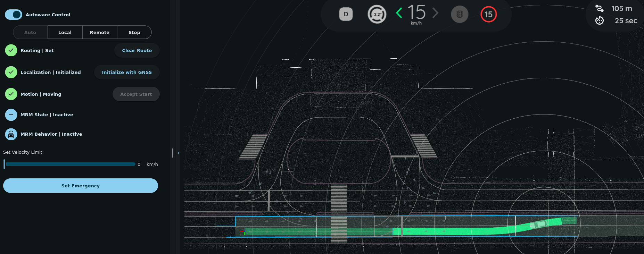The width and height of the screenshot is (644, 254).
Task: Click the right turn signal chevron
Action: [x=435, y=13]
